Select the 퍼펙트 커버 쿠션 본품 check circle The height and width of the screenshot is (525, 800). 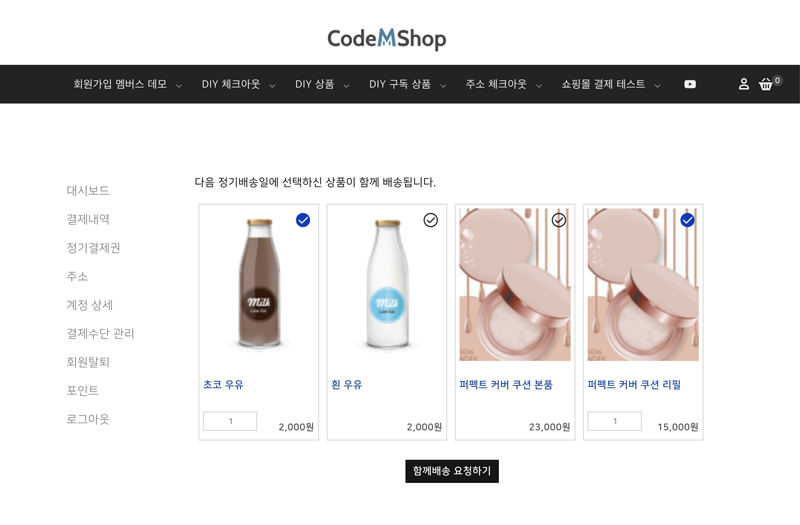(559, 220)
